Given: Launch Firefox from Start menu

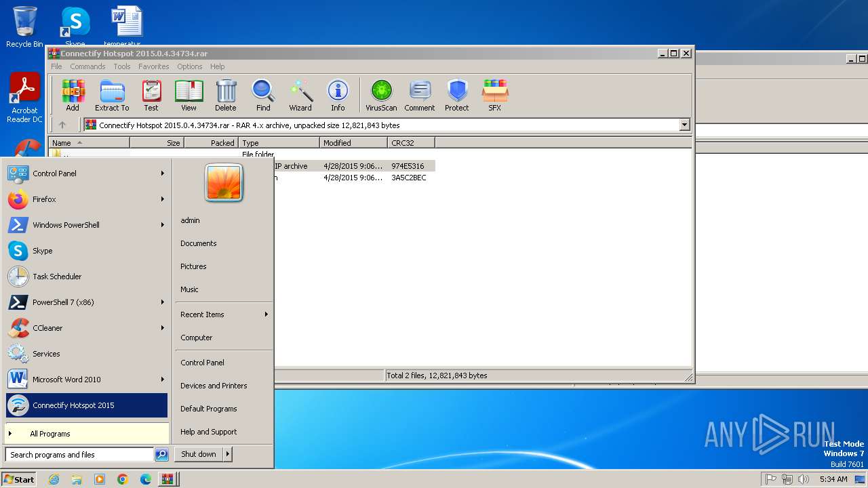Looking at the screenshot, I should point(87,199).
